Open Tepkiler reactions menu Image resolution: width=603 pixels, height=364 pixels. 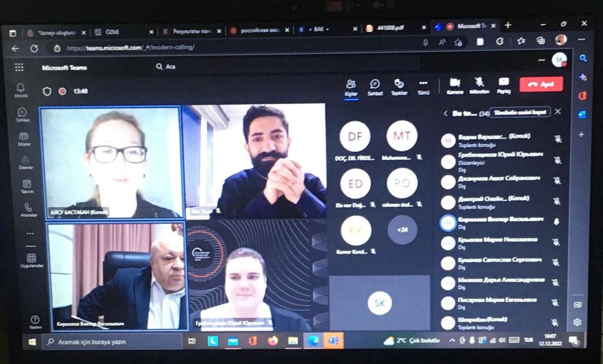point(399,86)
